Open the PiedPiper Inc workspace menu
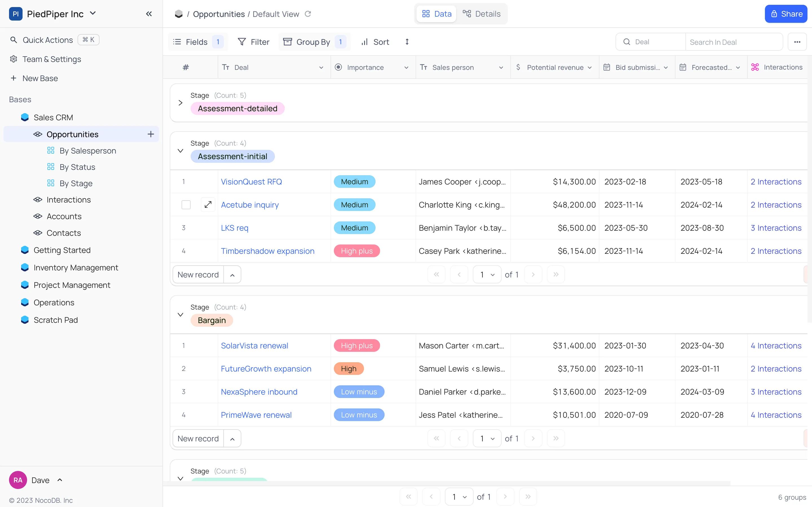The width and height of the screenshot is (812, 507). pos(93,14)
